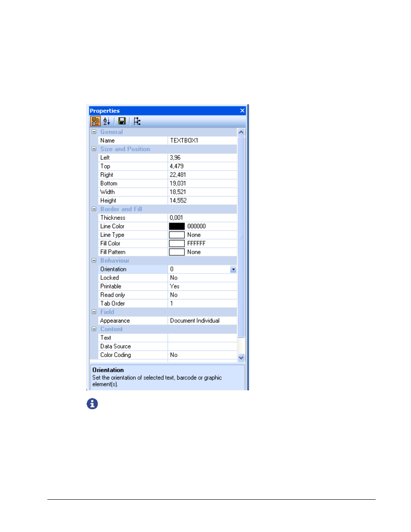411x532 pixels.
Task: Collapse the Content section
Action: tap(94, 329)
